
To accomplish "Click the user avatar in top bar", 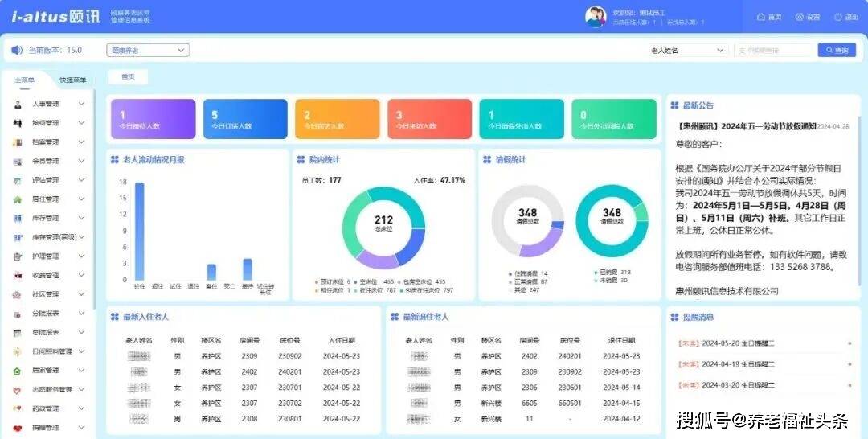I will coord(595,17).
